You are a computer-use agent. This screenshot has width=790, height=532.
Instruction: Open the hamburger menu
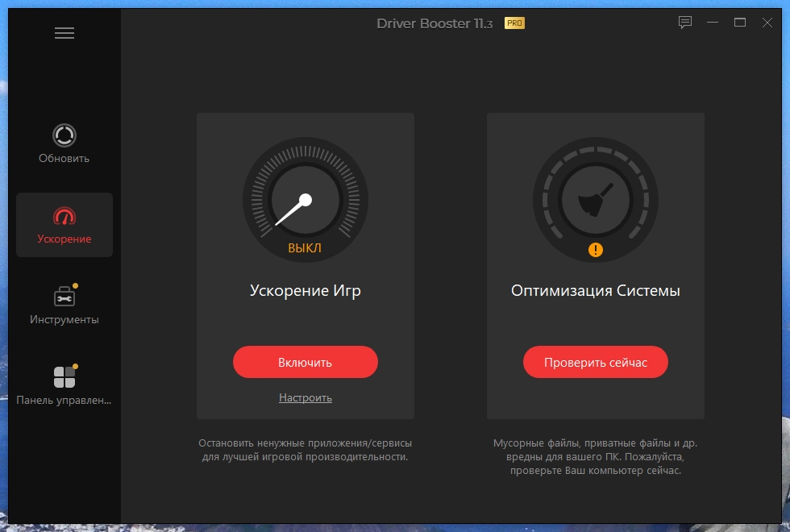(x=64, y=33)
